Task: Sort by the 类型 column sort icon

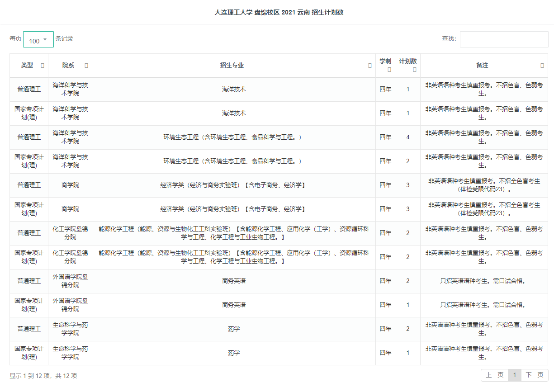Action: (x=43, y=66)
